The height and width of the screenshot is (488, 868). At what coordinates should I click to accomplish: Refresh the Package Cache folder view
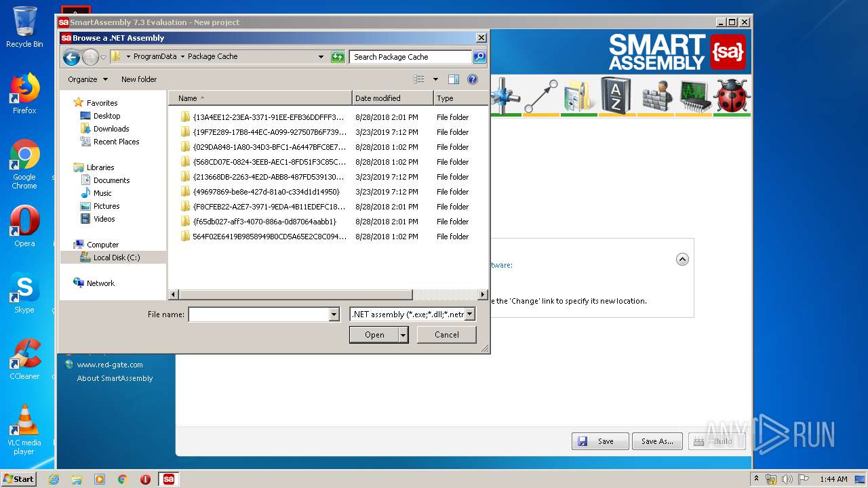coord(338,57)
